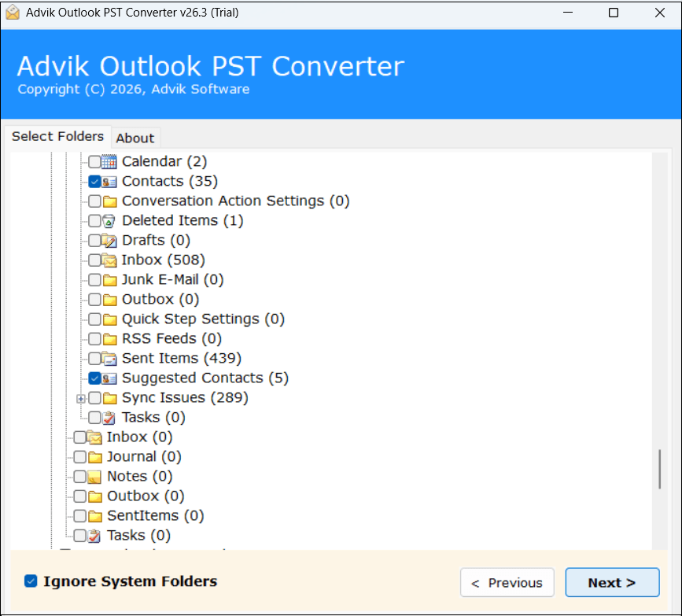
Task: Check the Sync Issues (289) checkbox
Action: 94,397
